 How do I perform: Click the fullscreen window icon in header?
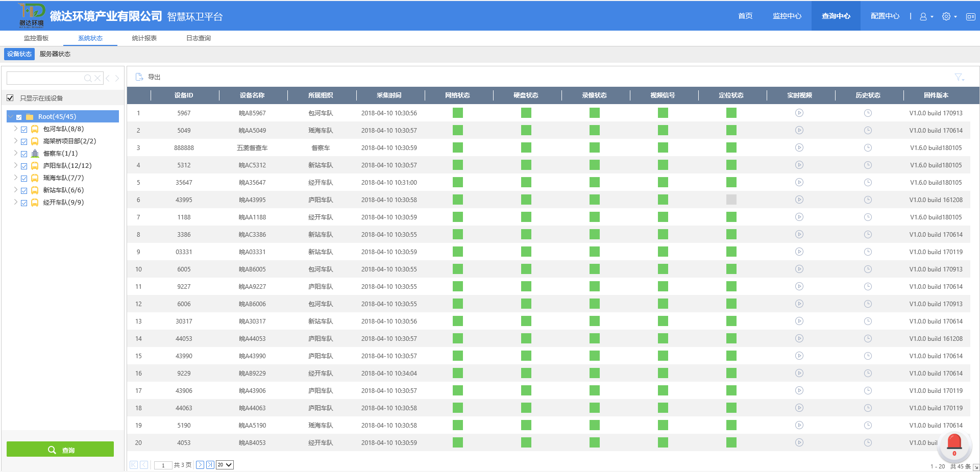(x=971, y=16)
